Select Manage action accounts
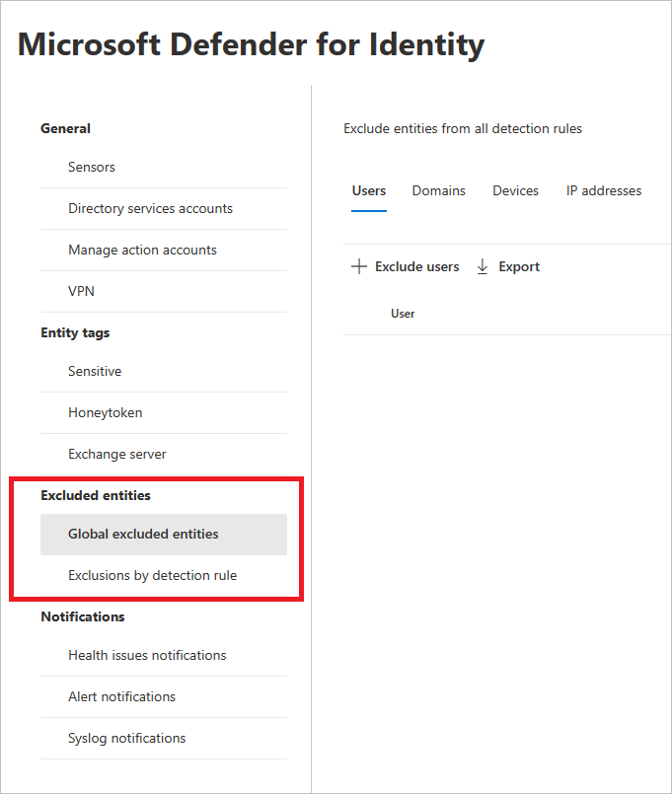Screen dimensions: 672x794 [142, 250]
